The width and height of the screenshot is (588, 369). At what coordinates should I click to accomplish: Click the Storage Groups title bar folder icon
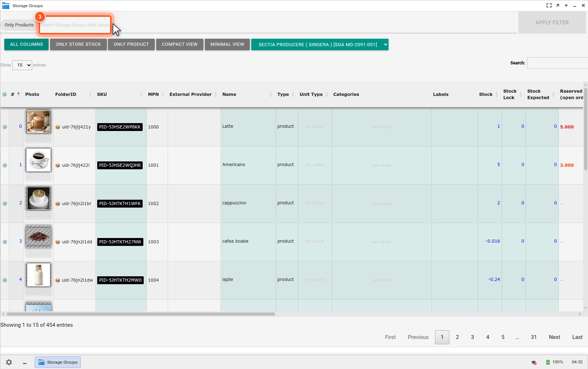click(x=6, y=6)
